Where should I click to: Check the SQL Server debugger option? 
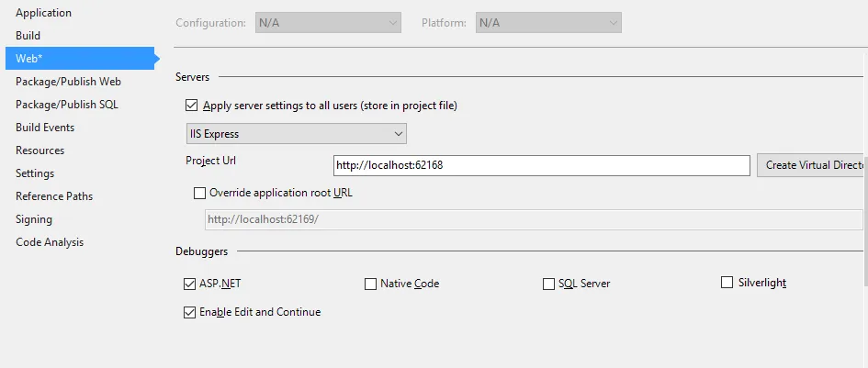549,284
